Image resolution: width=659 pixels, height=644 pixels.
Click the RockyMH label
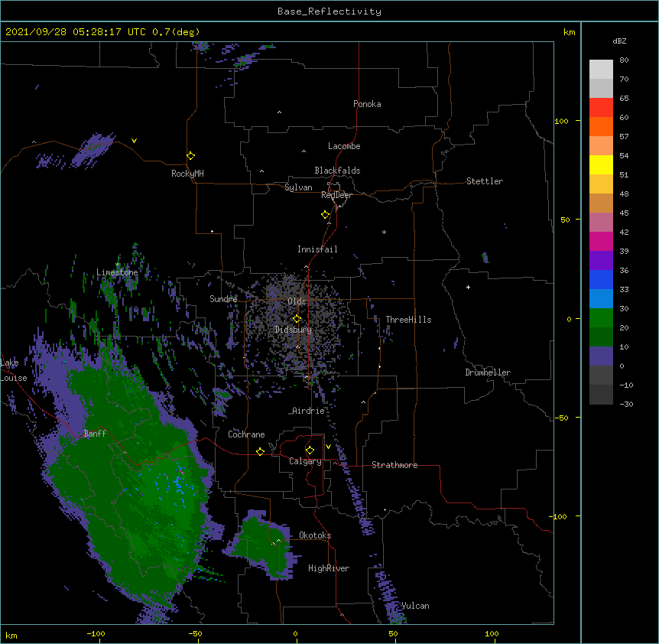coord(187,174)
